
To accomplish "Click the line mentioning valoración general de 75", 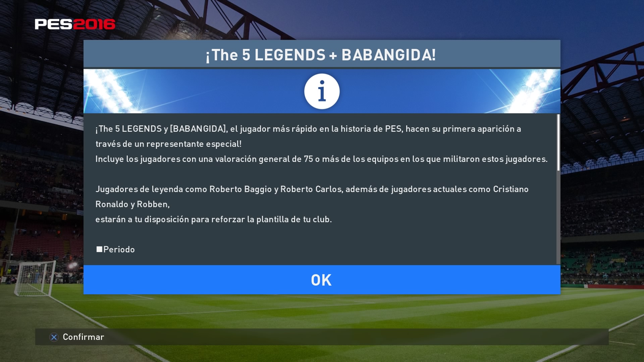I will (321, 159).
